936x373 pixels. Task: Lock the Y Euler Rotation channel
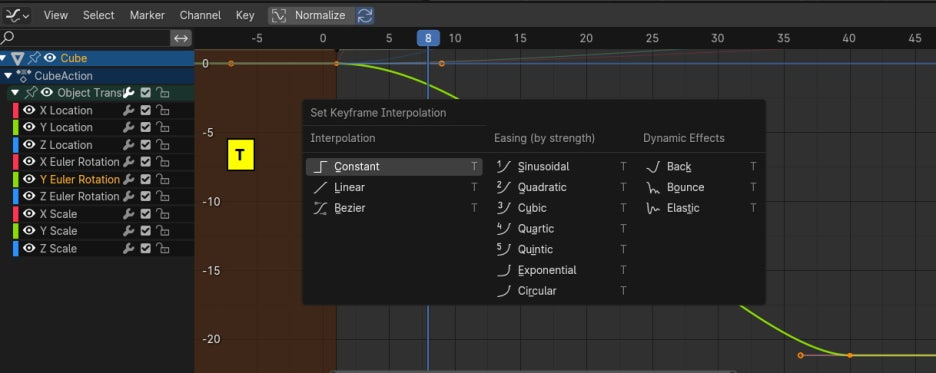(x=162, y=179)
